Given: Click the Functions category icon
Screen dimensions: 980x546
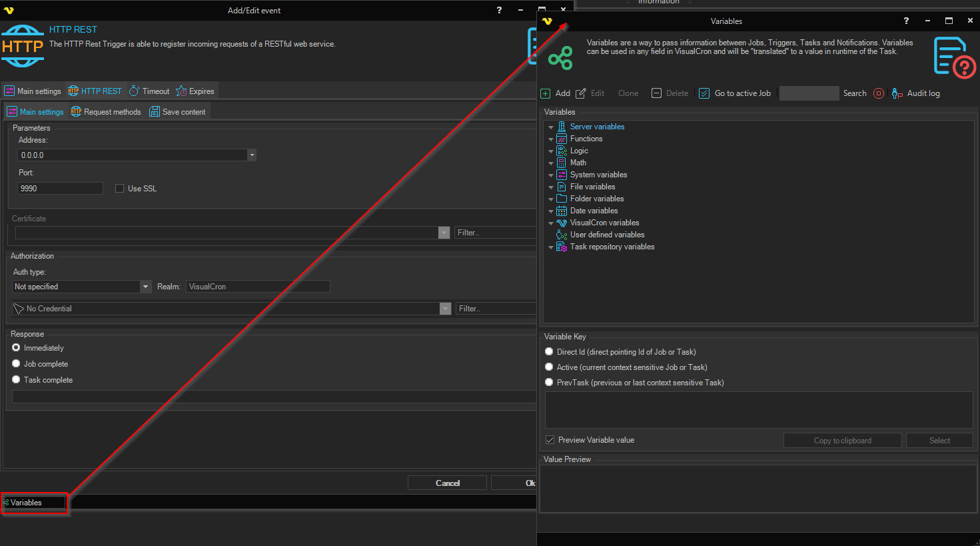Looking at the screenshot, I should tap(562, 139).
